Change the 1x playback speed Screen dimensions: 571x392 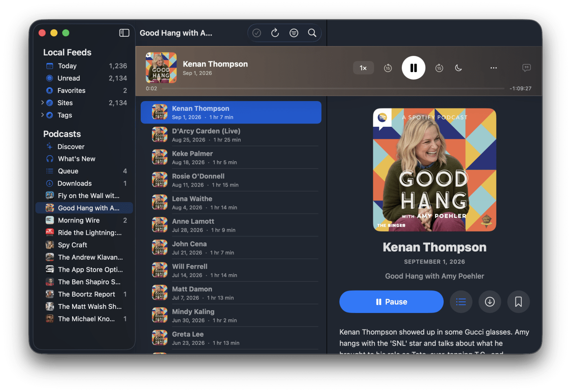coord(363,68)
